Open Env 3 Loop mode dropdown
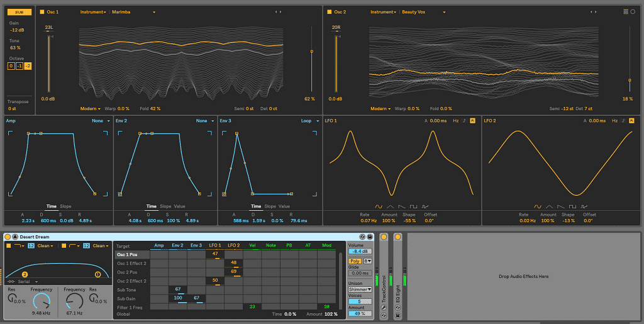Image resolution: width=644 pixels, height=324 pixels. click(309, 121)
